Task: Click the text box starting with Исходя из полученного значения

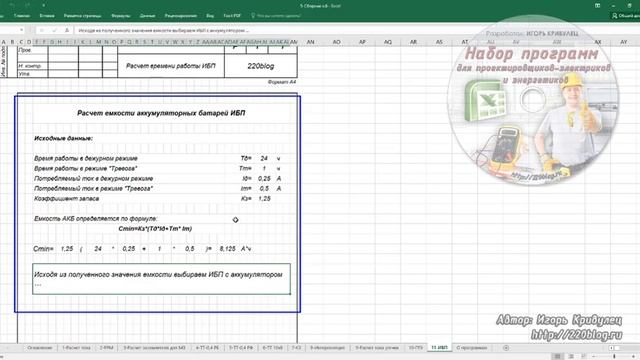Action: tap(162, 279)
